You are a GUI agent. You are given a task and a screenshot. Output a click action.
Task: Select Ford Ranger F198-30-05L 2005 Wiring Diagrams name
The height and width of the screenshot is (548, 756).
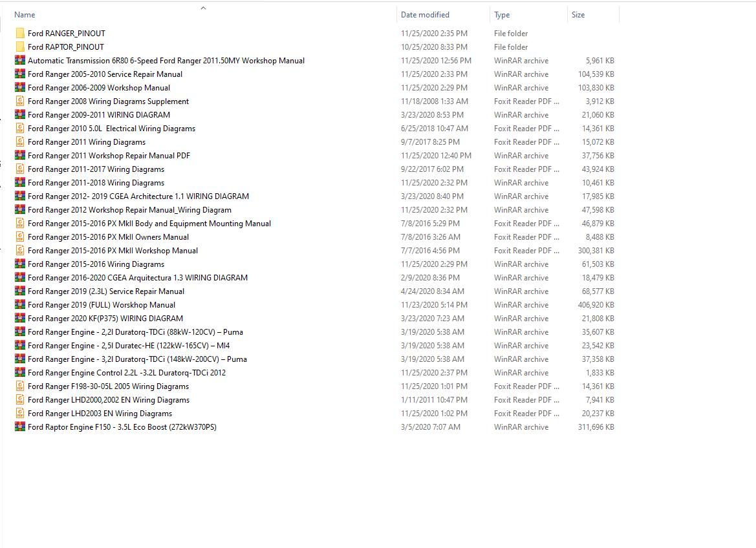click(108, 386)
